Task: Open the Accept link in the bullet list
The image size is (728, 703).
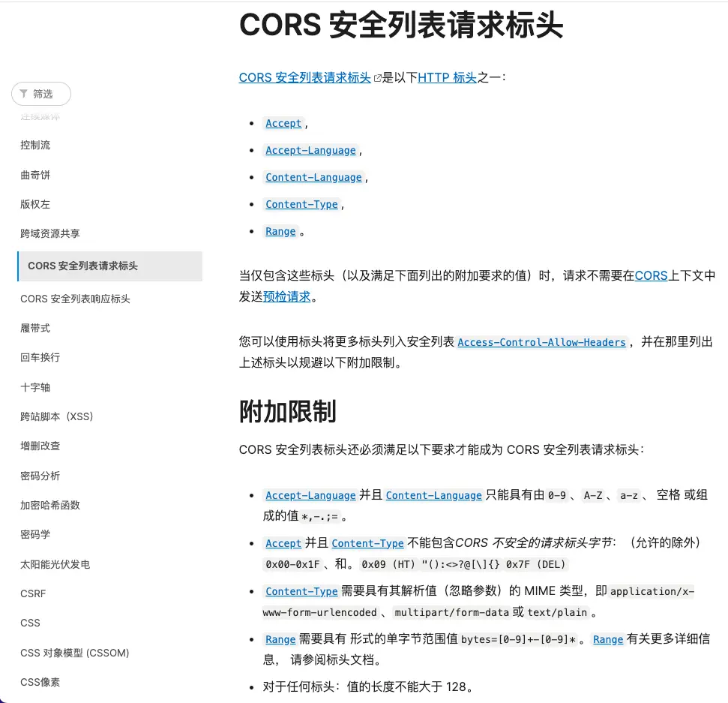Action: click(283, 123)
